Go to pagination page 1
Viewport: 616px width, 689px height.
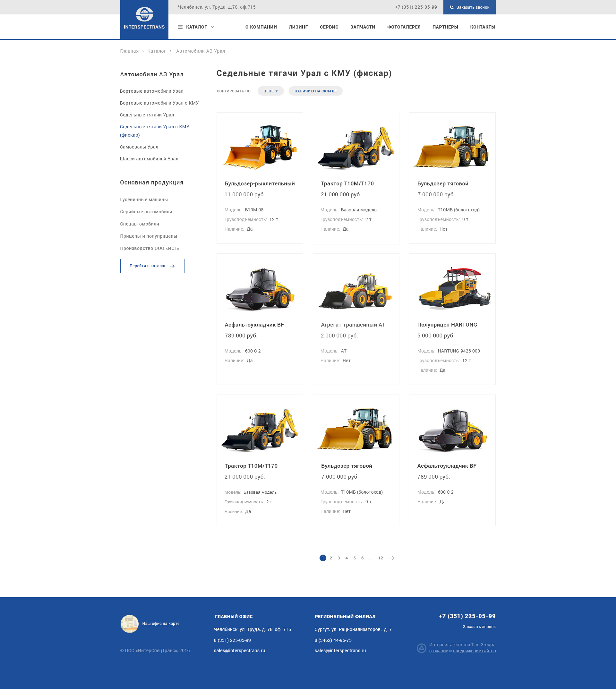click(x=322, y=558)
